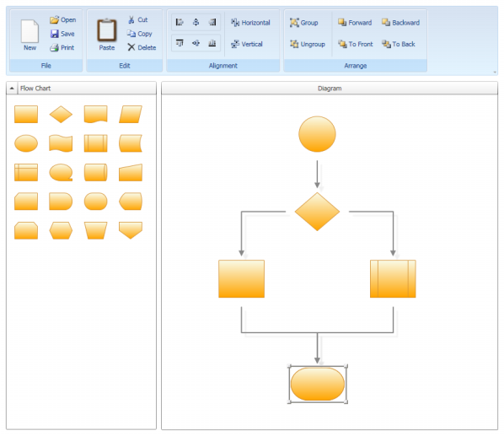
Task: Send shape To Back
Action: coord(399,44)
